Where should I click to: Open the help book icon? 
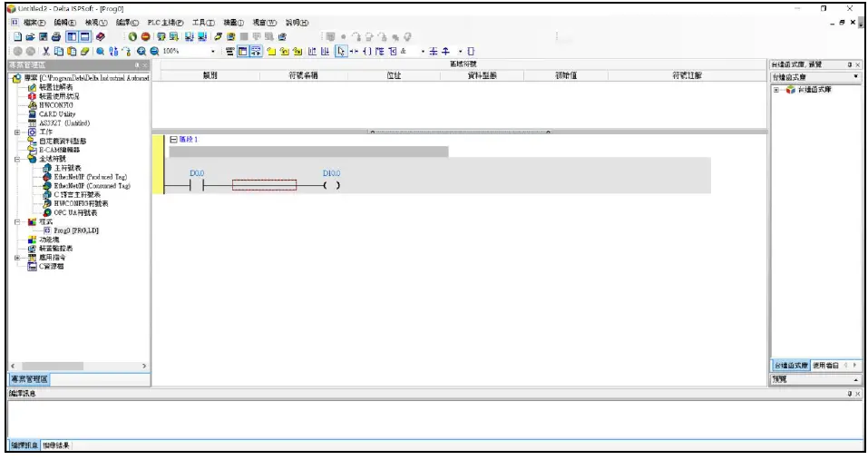tap(100, 36)
